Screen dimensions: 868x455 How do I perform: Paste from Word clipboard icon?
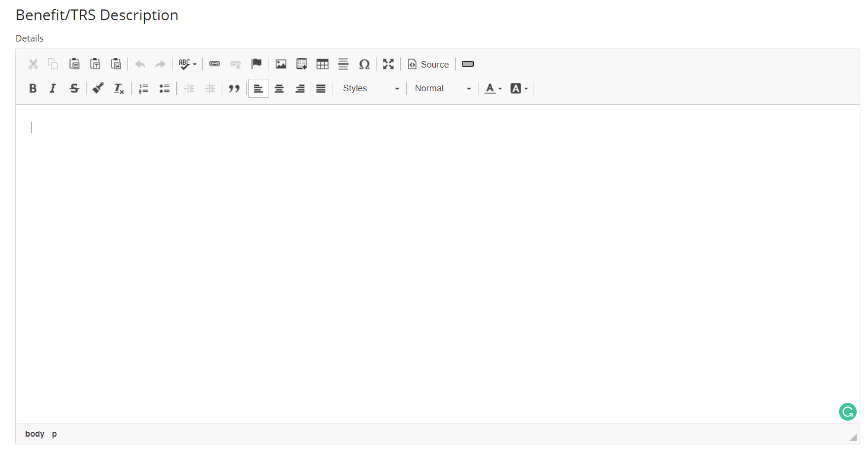[116, 64]
